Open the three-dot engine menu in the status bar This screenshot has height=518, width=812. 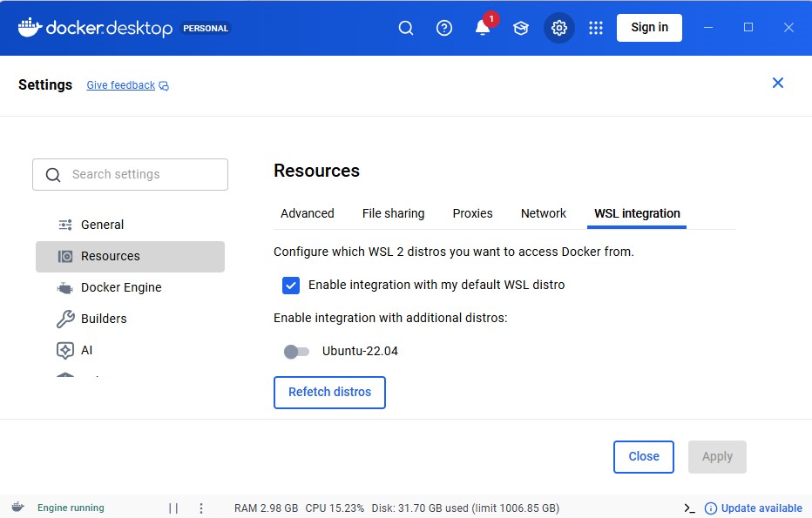[x=201, y=508]
